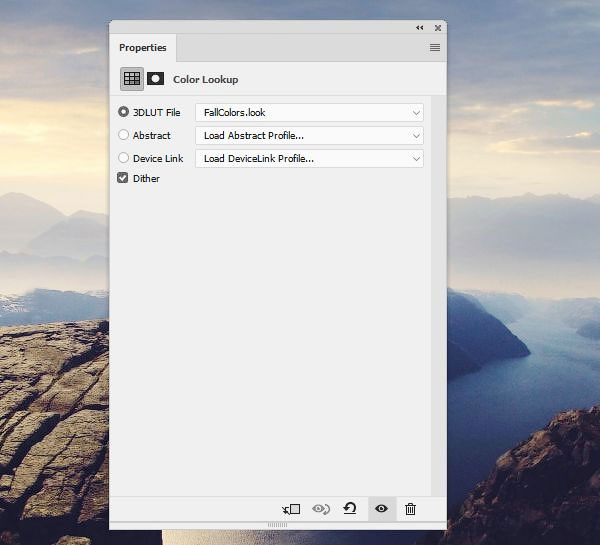Close the Properties panel
The height and width of the screenshot is (545, 600).
click(438, 28)
